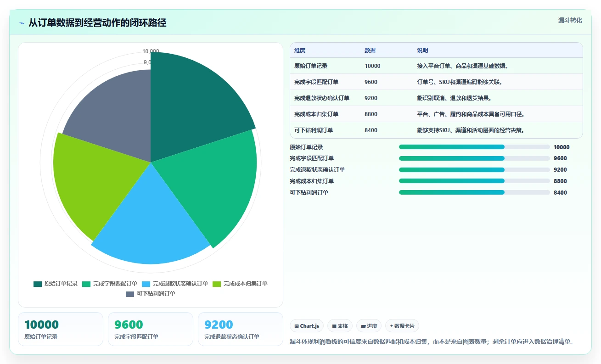Click the 原始订单记录 progress bar
This screenshot has height=364, width=601.
tap(474, 147)
